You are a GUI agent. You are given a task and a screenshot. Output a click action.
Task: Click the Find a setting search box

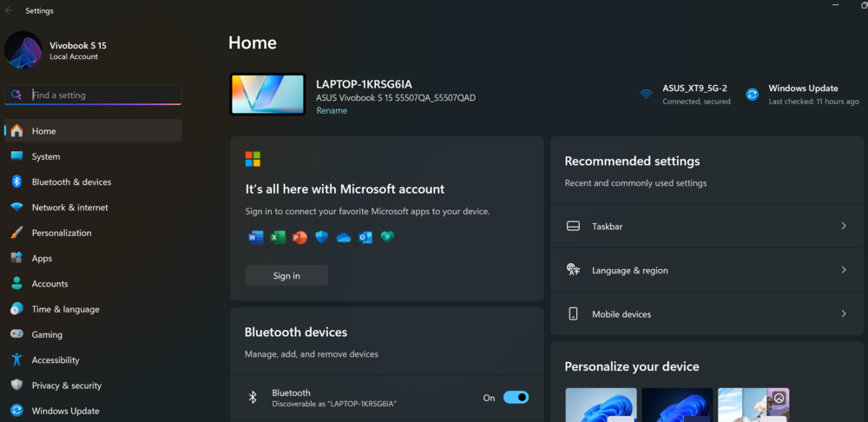[x=93, y=95]
